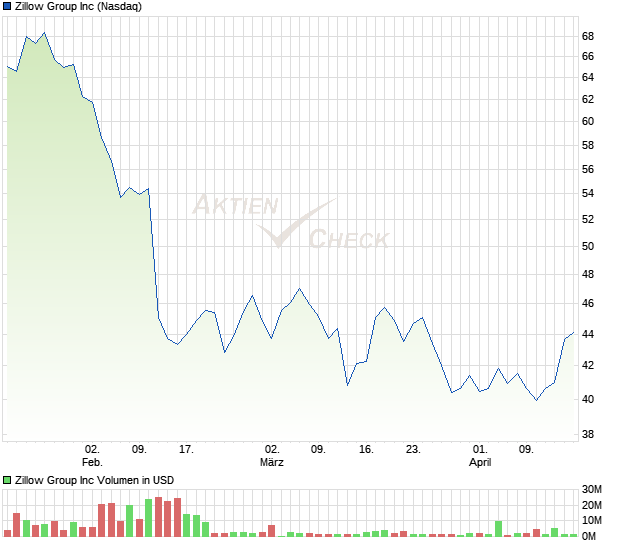Click the '23.' date axis label
The image size is (620, 546).
point(413,450)
